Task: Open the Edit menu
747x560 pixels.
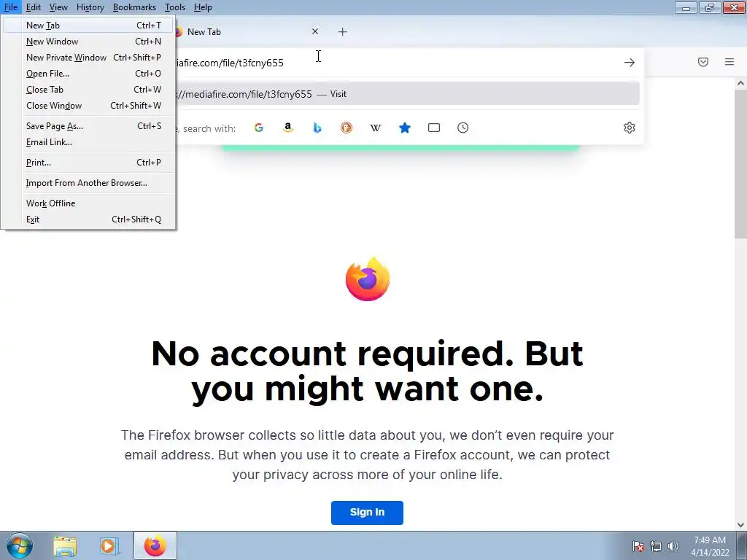Action: pyautogui.click(x=34, y=7)
